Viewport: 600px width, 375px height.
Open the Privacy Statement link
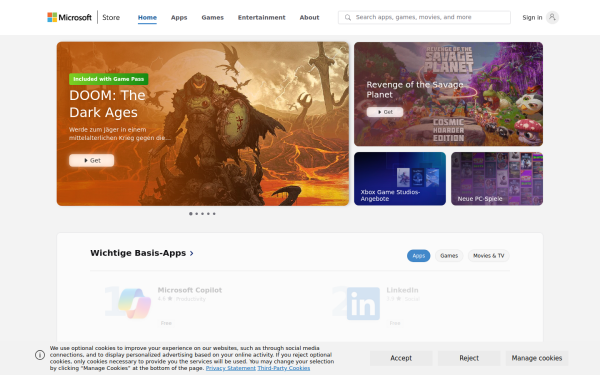coord(231,368)
